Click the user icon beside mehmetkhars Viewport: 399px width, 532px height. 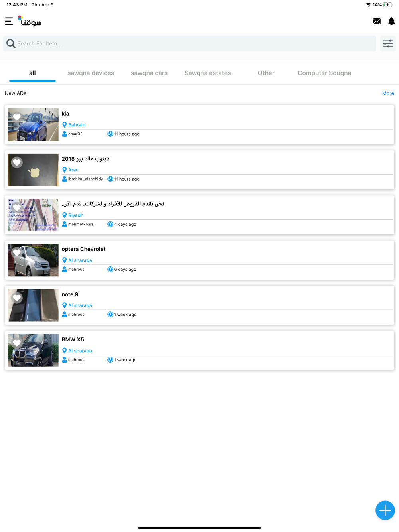point(64,224)
